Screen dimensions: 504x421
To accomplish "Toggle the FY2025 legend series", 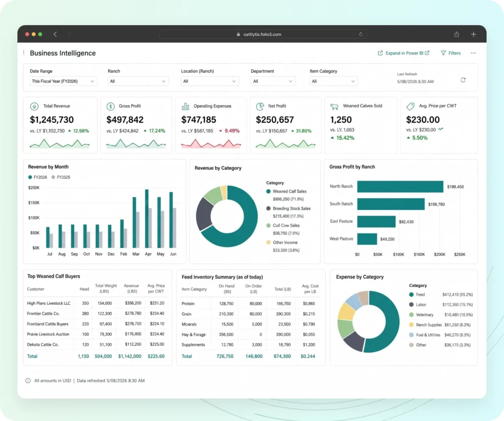I will click(x=61, y=177).
